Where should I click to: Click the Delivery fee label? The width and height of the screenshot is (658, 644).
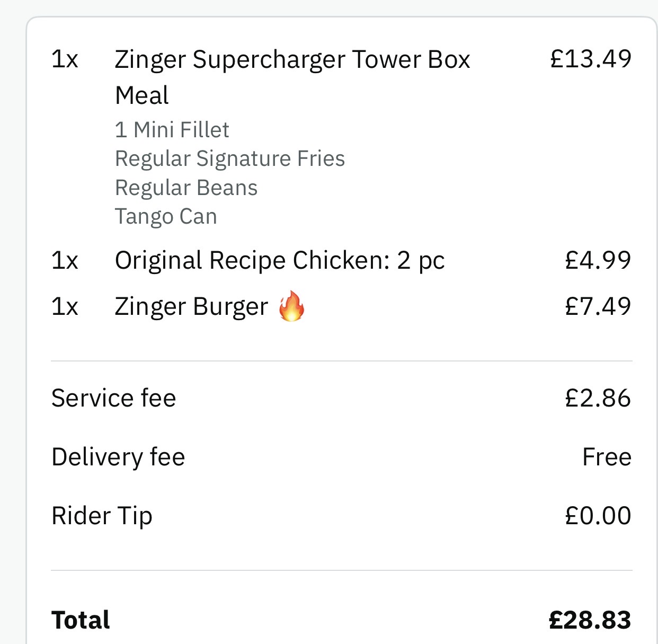[118, 457]
